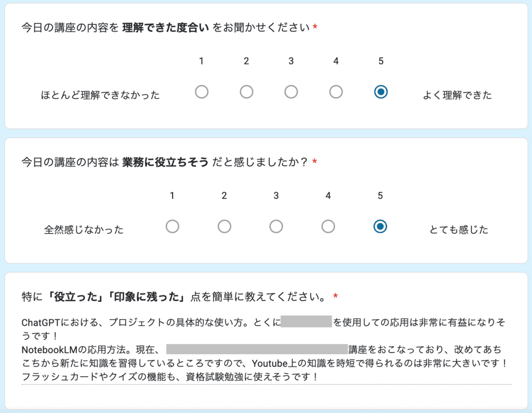
Task: Choose rating 2 on the usefulness scale
Action: pyautogui.click(x=224, y=226)
